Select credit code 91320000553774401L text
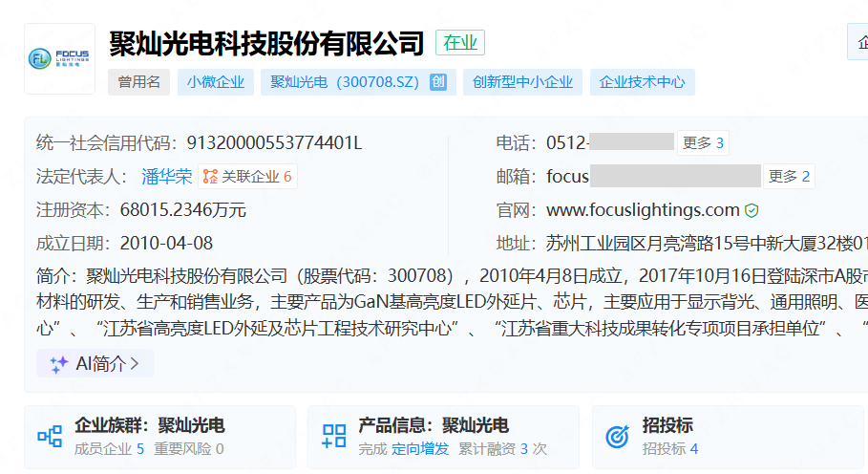This screenshot has height=474, width=868. click(x=274, y=142)
